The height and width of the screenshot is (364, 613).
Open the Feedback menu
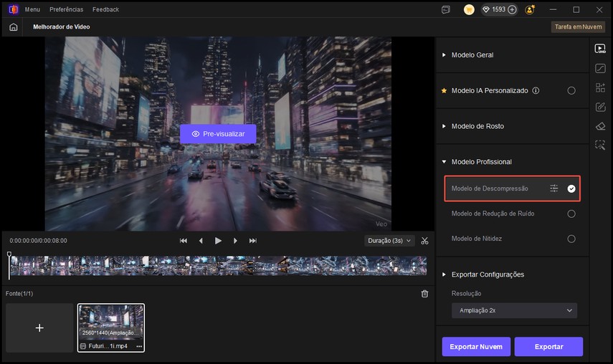point(106,10)
